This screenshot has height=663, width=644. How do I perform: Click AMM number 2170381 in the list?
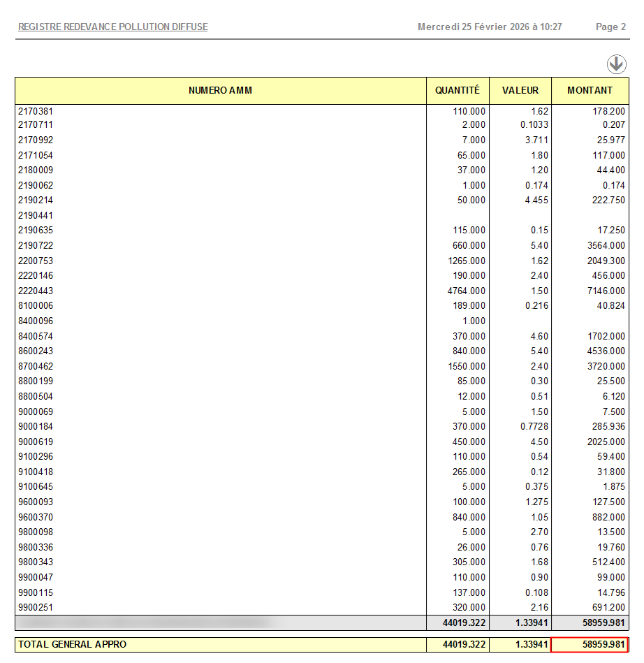coord(36,111)
